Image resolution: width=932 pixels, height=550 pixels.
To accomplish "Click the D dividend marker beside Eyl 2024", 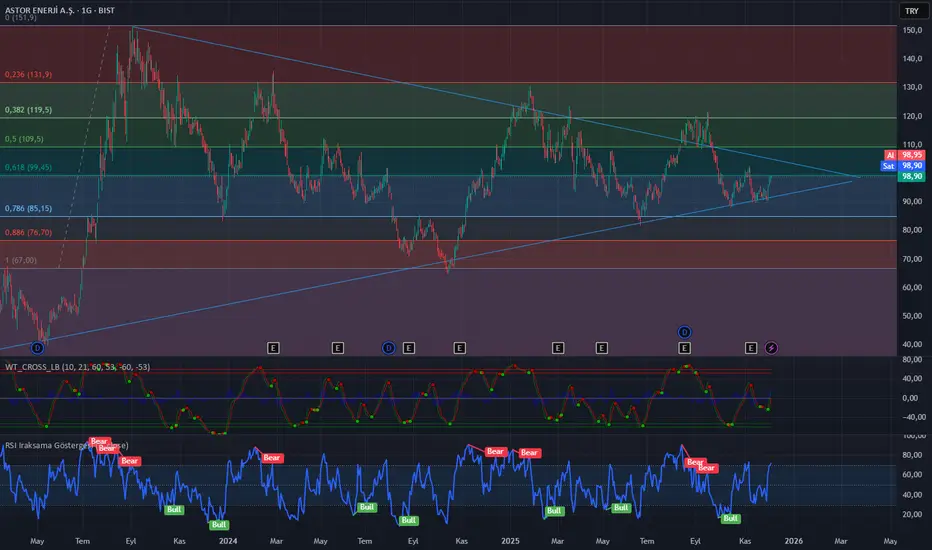I will tap(388, 348).
